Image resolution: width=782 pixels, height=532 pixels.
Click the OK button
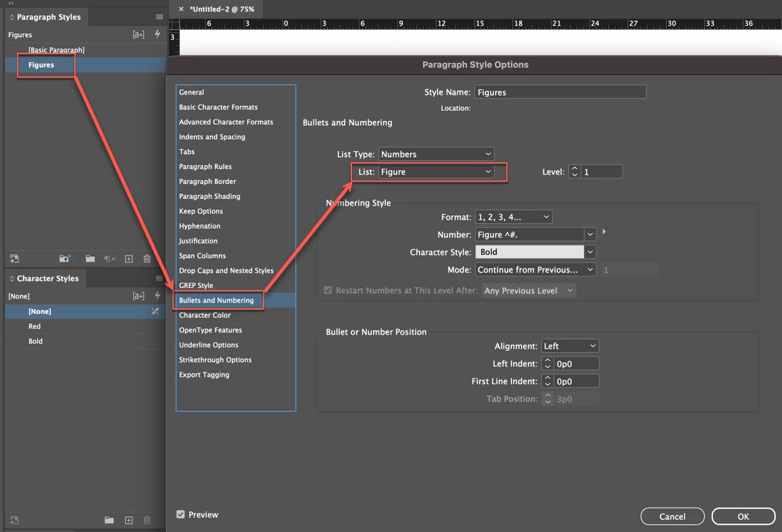coord(743,516)
